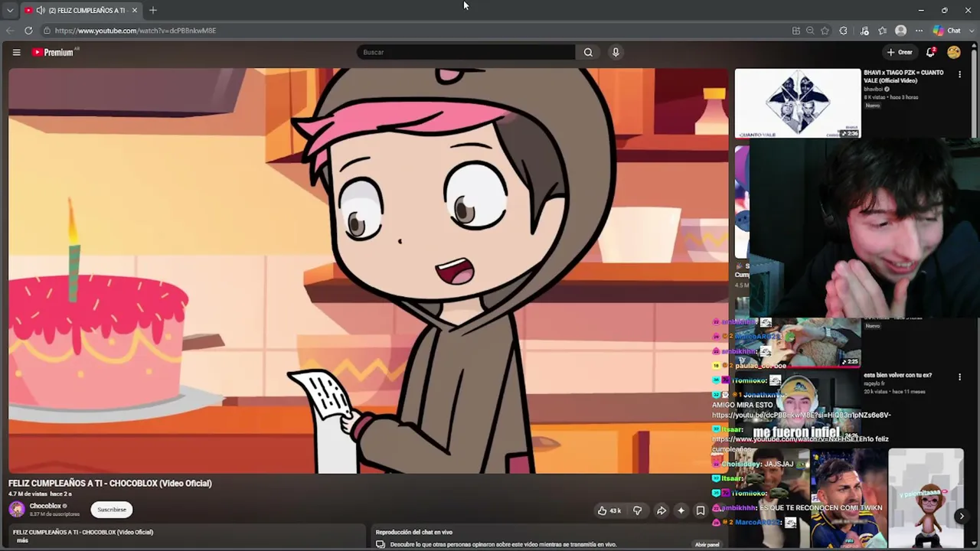
Task: Click the browser address bar URL
Action: click(136, 31)
